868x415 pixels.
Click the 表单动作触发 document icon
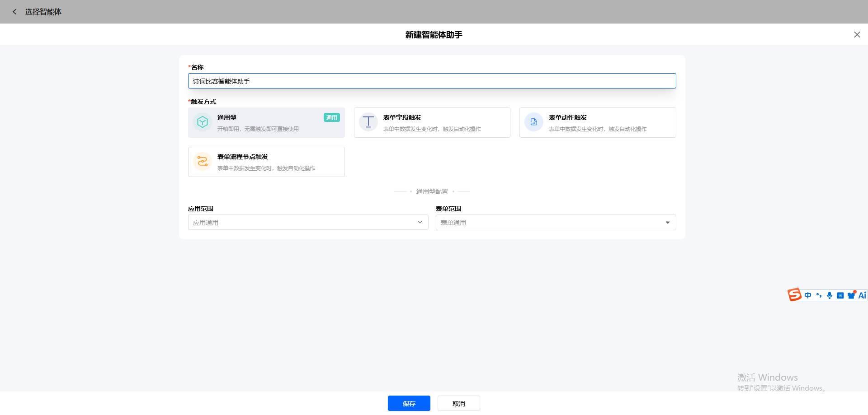click(534, 122)
